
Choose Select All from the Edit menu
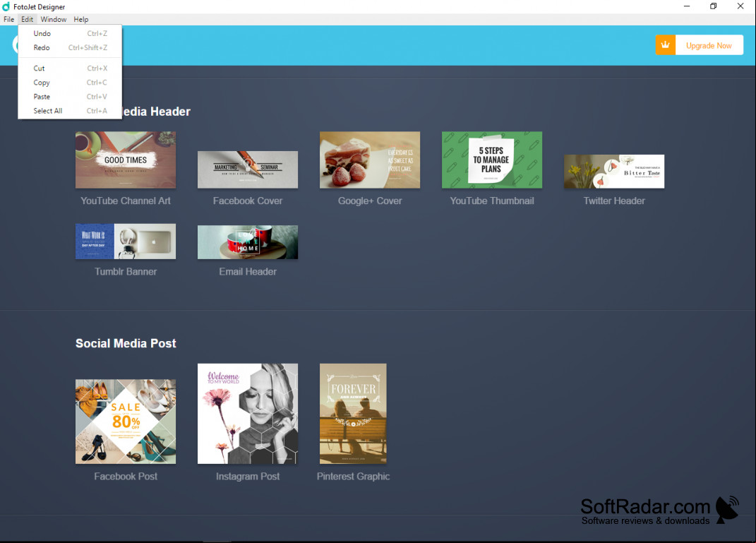[70, 110]
